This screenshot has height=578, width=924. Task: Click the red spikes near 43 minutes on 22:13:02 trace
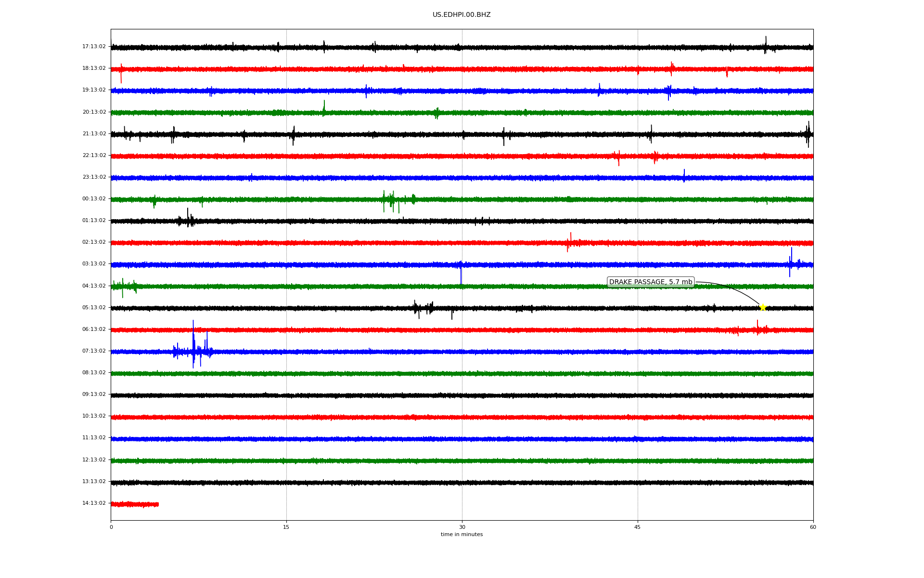(618, 157)
